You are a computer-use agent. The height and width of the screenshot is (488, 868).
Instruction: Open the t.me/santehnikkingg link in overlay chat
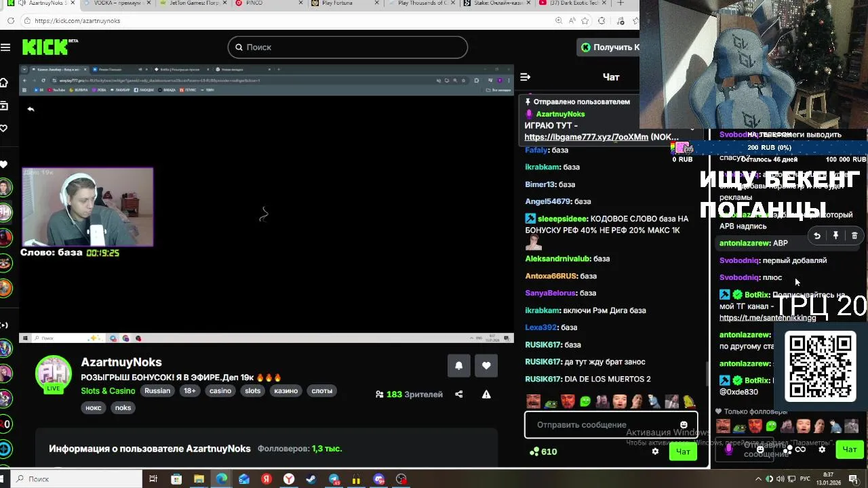tap(768, 318)
